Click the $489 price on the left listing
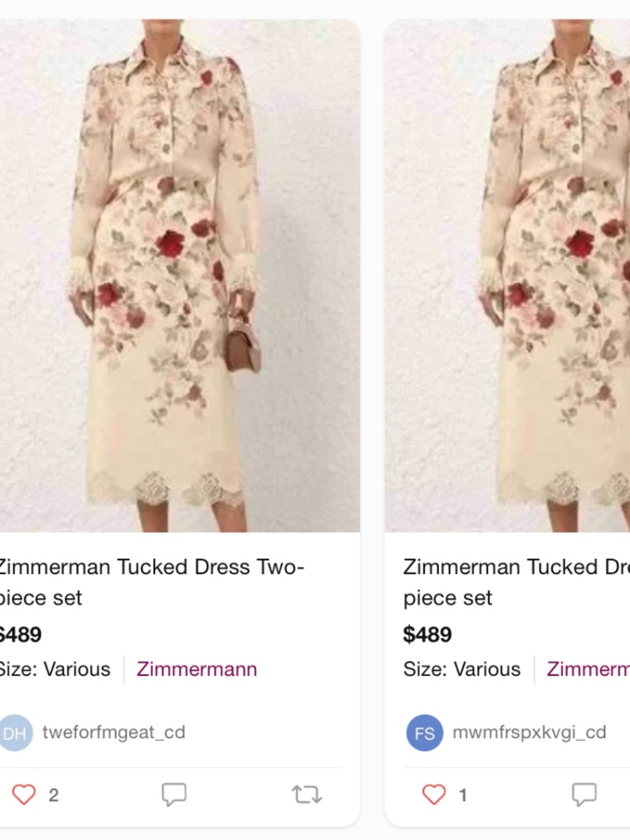This screenshot has width=630, height=840. [19, 635]
